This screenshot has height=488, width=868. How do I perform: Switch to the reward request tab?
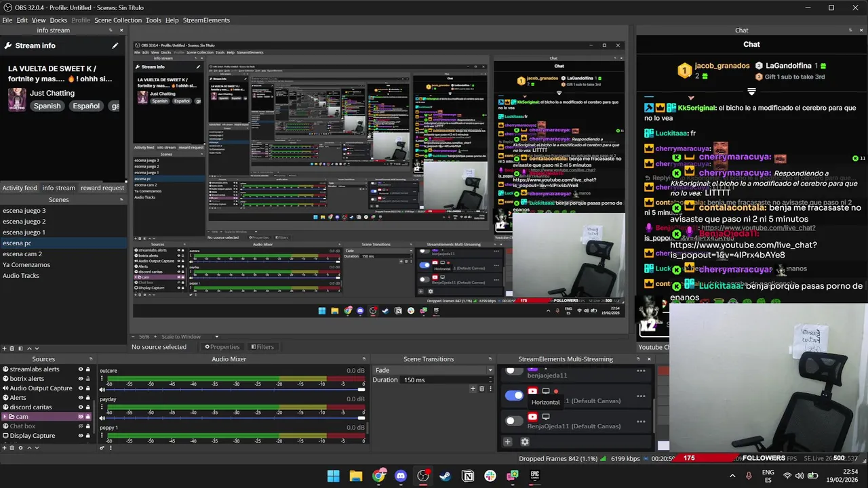(x=102, y=188)
